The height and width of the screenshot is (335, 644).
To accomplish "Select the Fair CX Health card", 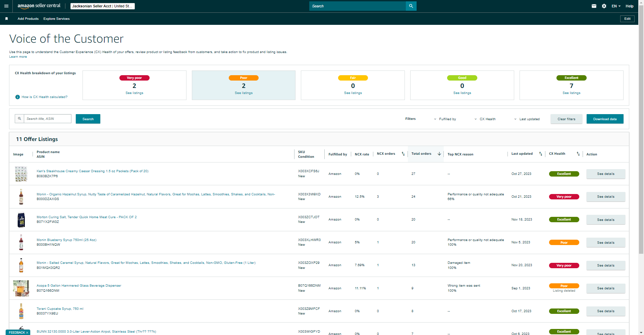I will coord(353,85).
